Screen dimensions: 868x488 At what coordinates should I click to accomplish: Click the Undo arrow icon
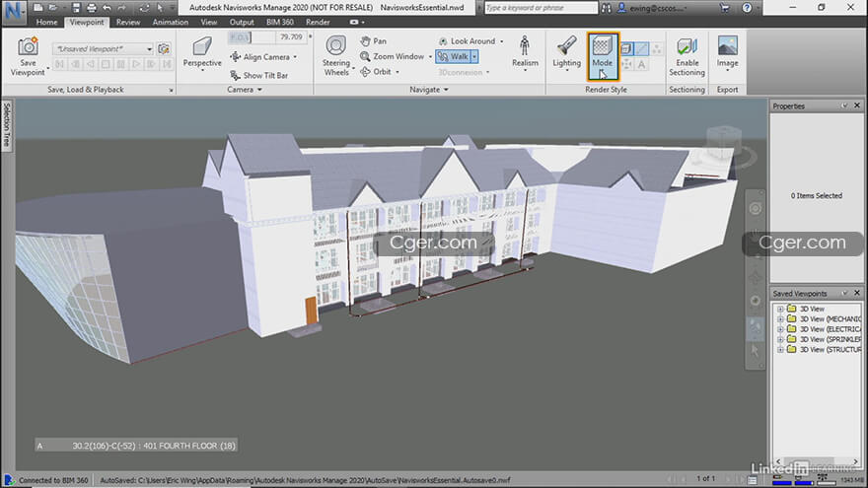[x=107, y=8]
